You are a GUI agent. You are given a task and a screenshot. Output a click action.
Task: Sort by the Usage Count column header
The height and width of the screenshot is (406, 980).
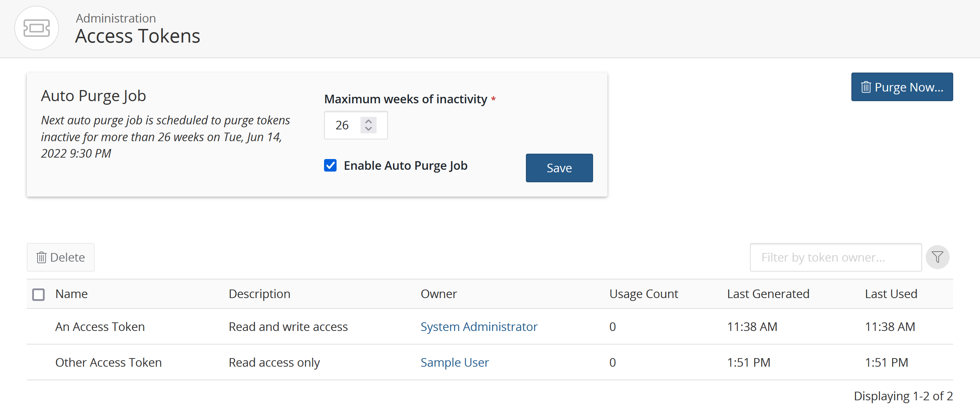[x=643, y=294]
